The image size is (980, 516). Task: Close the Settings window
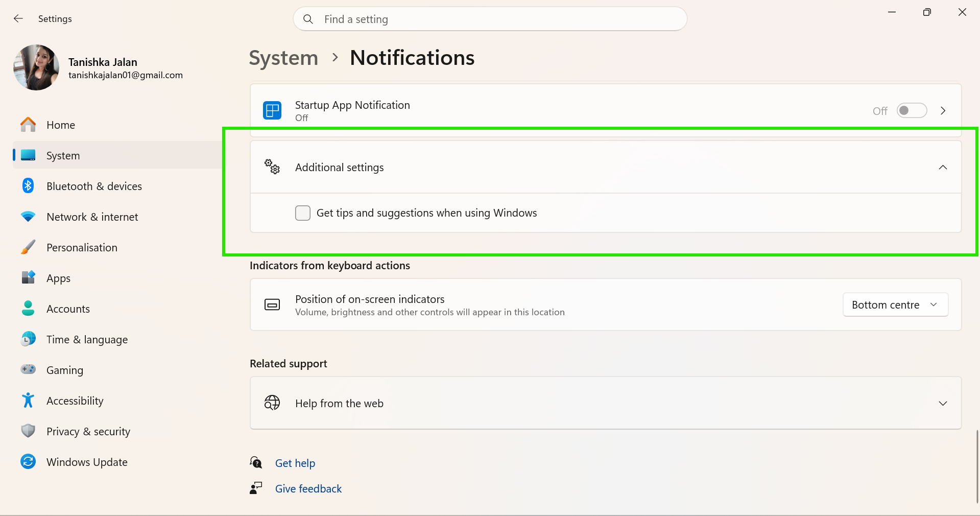[x=962, y=12]
